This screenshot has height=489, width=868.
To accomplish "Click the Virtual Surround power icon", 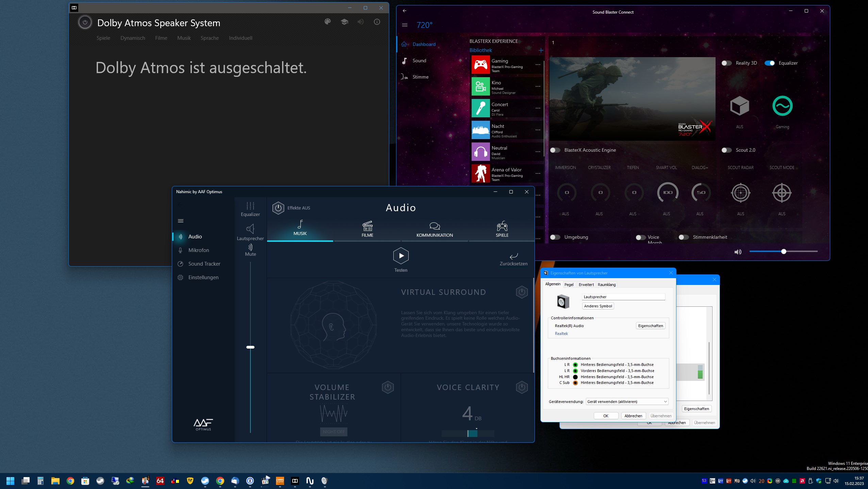I will pyautogui.click(x=522, y=292).
